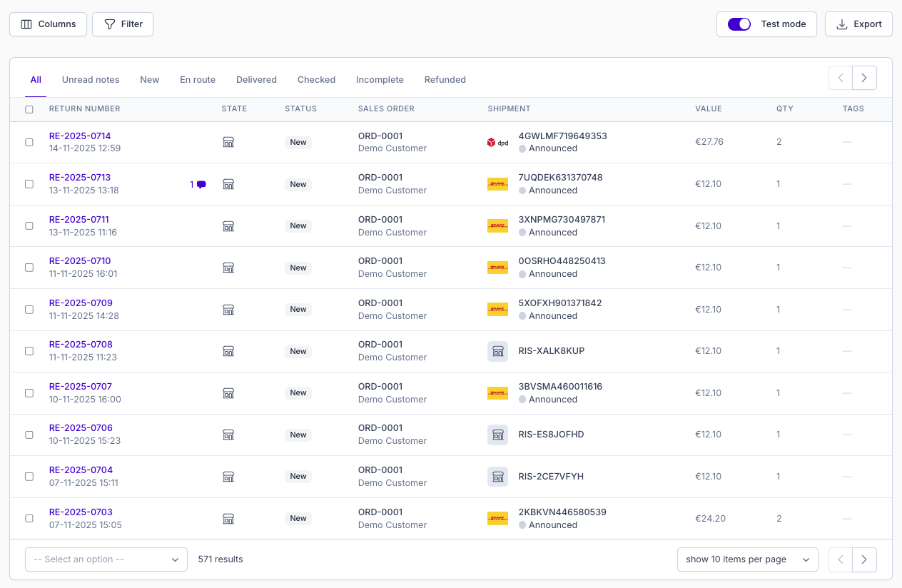The height and width of the screenshot is (588, 902).
Task: Click the store state icon for RE-2025-0710
Action: pyautogui.click(x=228, y=268)
